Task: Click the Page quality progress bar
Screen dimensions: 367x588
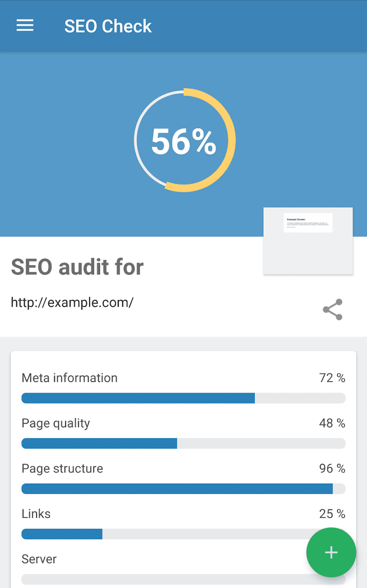Action: point(183,443)
